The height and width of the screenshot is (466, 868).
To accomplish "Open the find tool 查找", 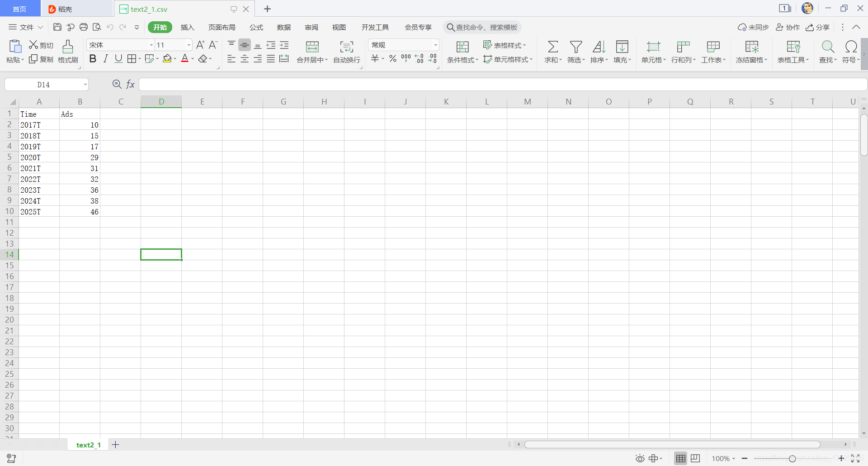I will (x=827, y=51).
